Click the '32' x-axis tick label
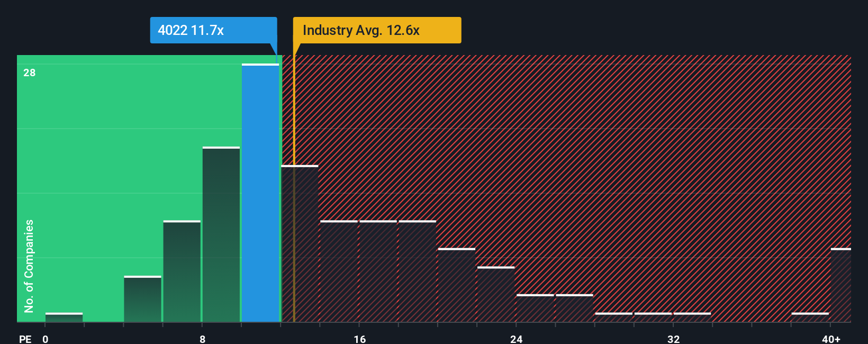This screenshot has width=868, height=344. (673, 339)
